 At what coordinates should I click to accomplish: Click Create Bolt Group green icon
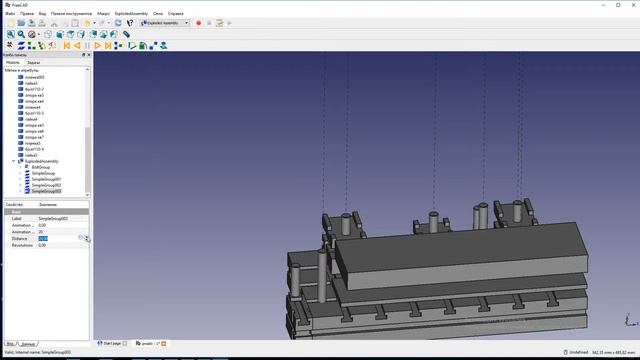tap(31, 46)
